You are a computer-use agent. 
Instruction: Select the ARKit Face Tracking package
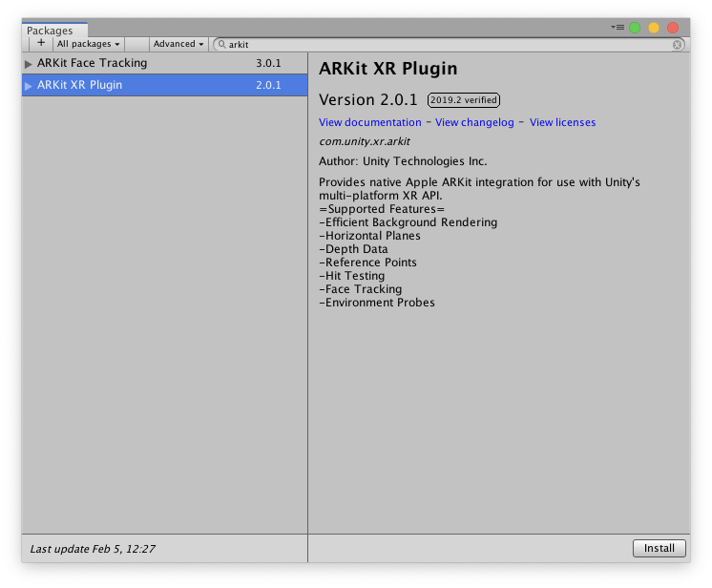164,63
